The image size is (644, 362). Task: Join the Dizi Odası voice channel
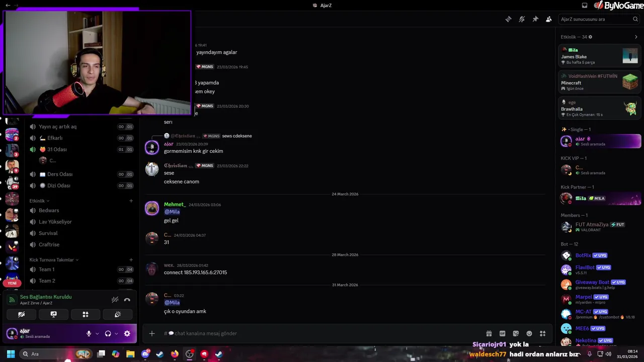pos(80,186)
